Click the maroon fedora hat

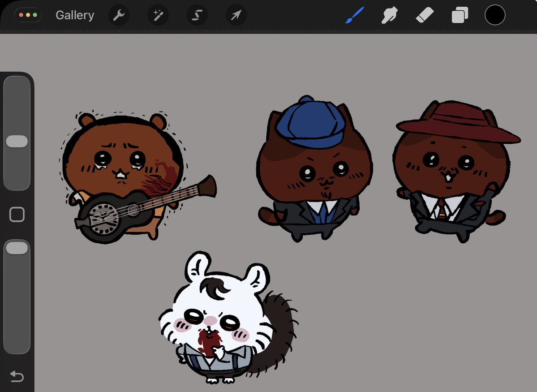click(458, 123)
